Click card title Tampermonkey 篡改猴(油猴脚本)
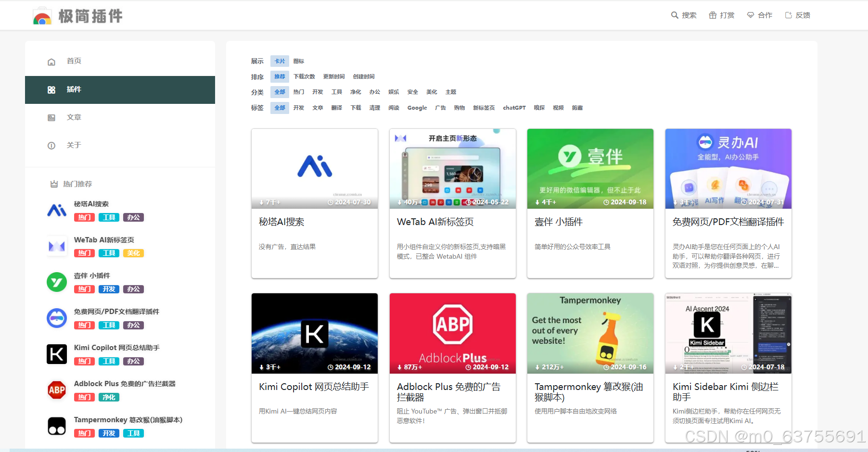Screen dimensions: 868x452 589,392
